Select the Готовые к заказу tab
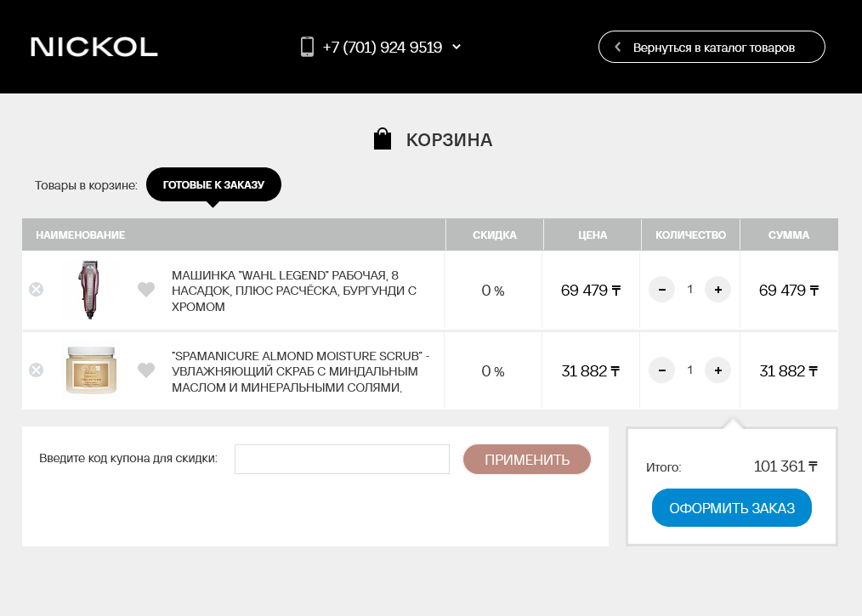862x616 pixels. [213, 184]
